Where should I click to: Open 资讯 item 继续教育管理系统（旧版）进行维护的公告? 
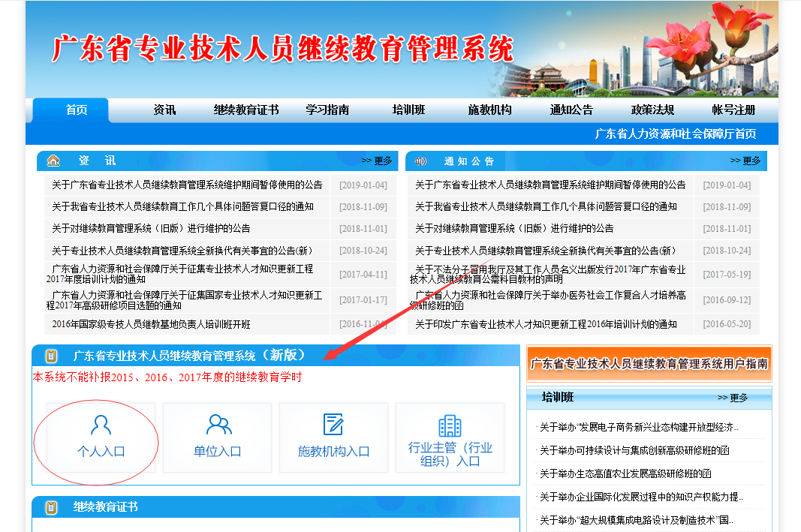151,229
